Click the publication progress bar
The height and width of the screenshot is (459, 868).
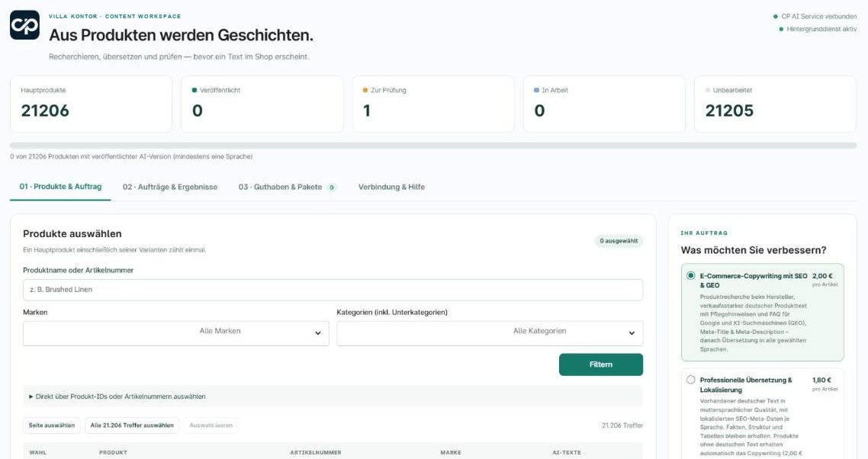pos(433,146)
